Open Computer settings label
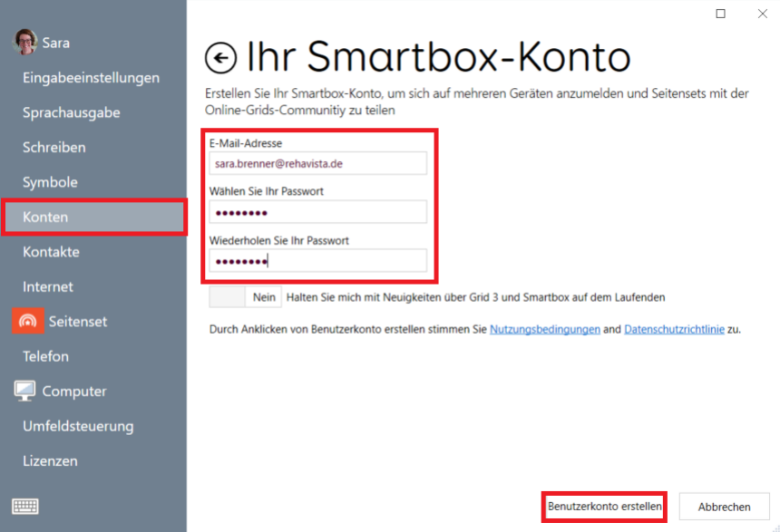 click(74, 392)
